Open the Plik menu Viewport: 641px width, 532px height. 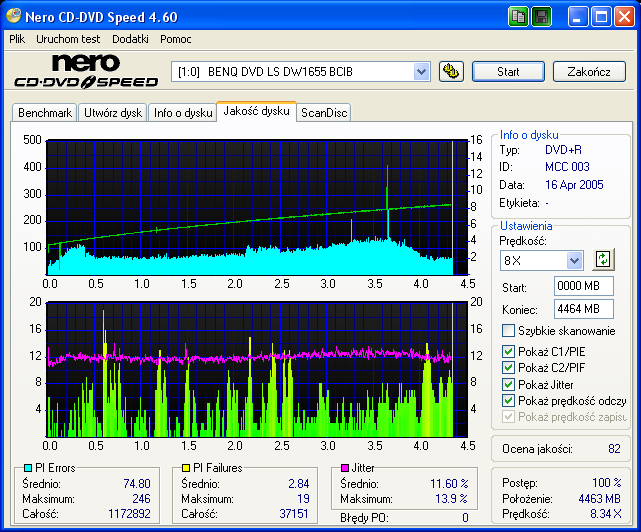coord(17,39)
